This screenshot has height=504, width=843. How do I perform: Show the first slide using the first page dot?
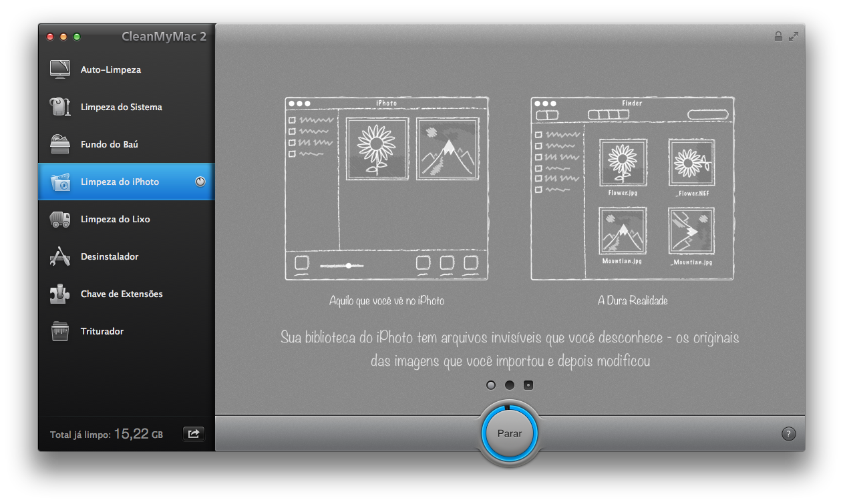491,385
